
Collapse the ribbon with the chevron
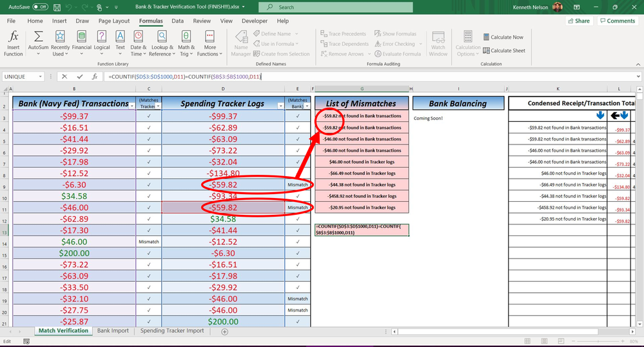(638, 64)
